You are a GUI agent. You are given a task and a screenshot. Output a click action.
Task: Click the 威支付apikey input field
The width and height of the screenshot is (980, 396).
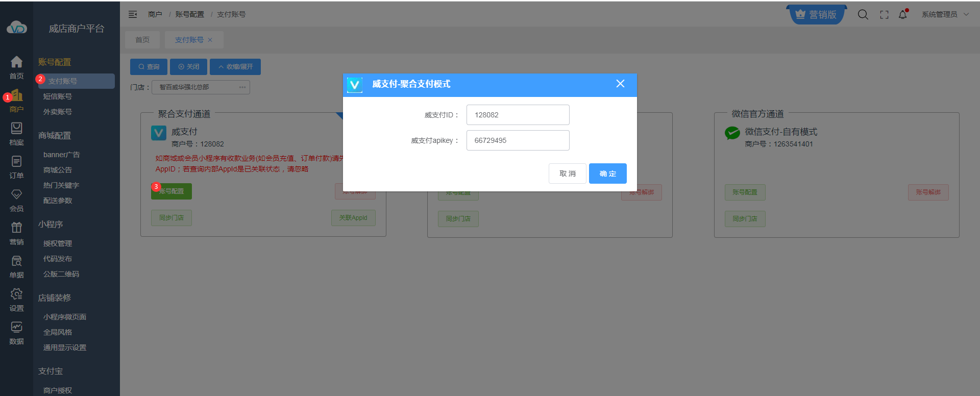(518, 140)
